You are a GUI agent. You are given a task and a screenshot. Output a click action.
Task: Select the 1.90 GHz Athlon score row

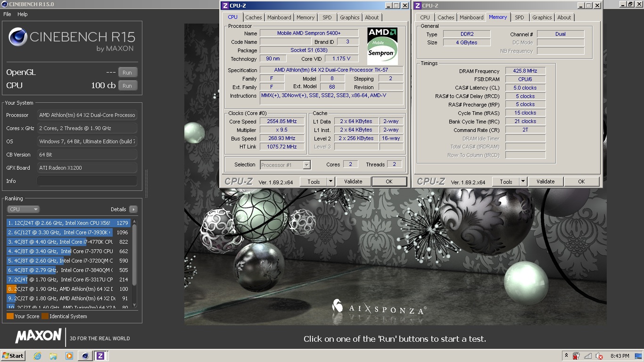[x=68, y=289]
